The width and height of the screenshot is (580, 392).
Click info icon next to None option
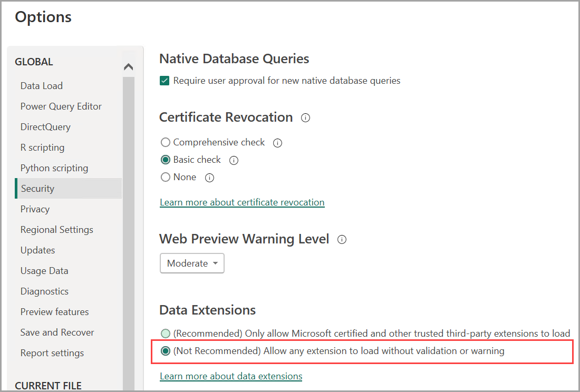click(x=209, y=178)
